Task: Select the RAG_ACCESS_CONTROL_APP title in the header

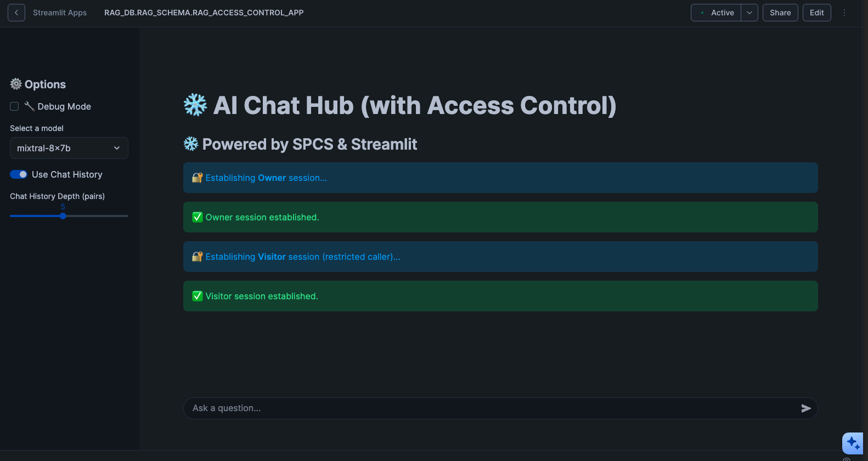Action: coord(204,12)
